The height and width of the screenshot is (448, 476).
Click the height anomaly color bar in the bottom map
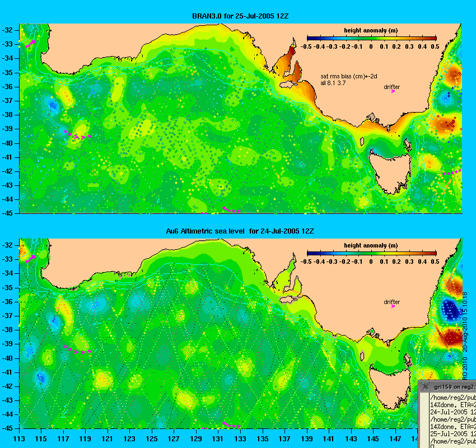[x=372, y=253]
